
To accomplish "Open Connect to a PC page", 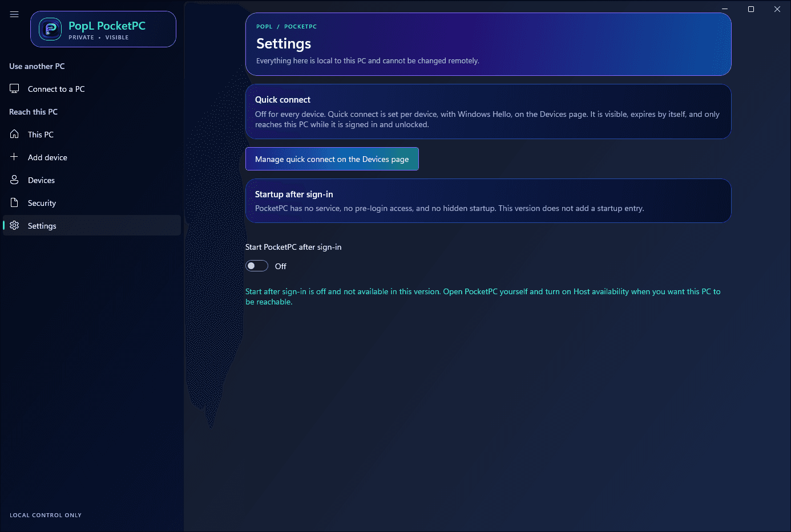I will [x=92, y=89].
